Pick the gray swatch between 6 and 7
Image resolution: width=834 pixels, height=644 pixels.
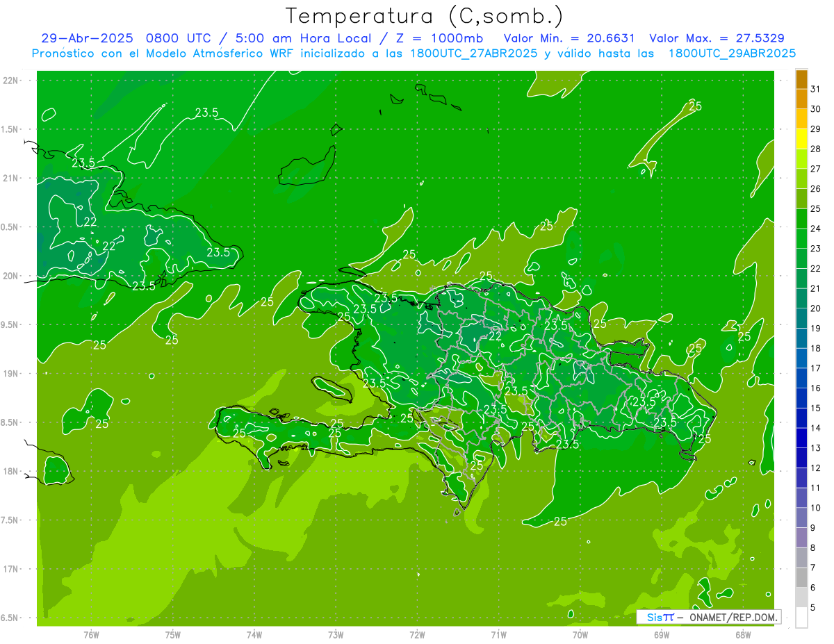[801, 577]
